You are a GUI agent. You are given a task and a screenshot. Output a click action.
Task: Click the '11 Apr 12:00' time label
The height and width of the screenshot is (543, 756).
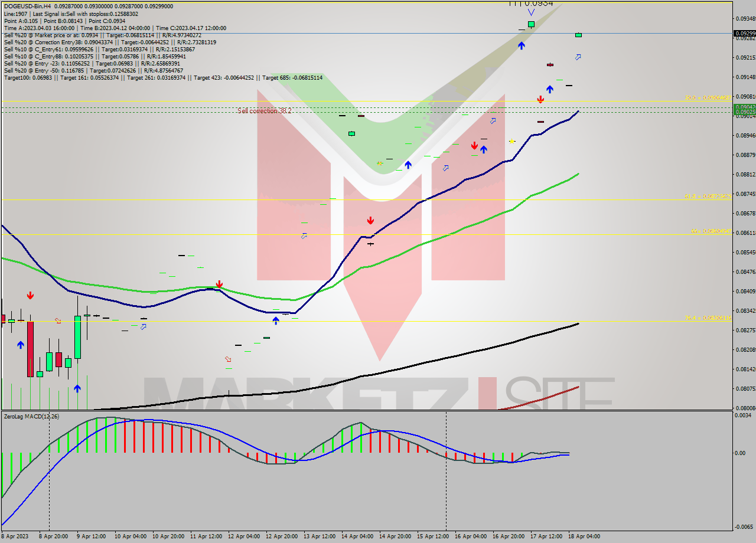point(206,537)
